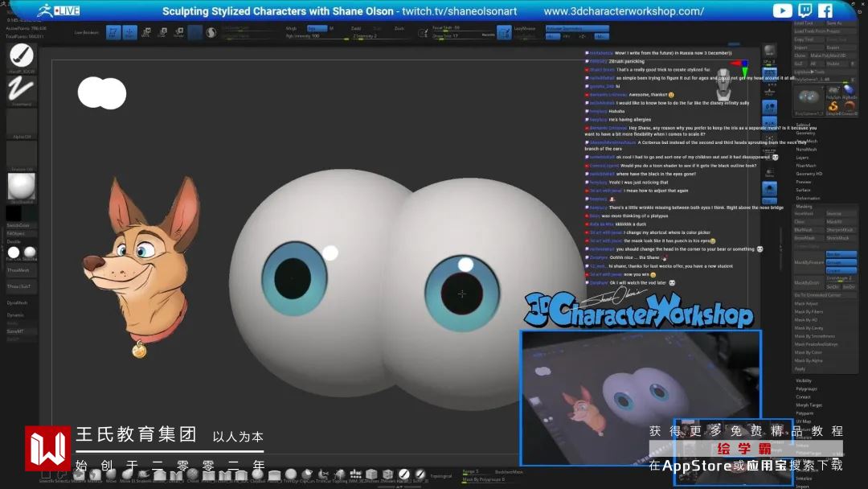
Task: Open the Polygroups section
Action: [806, 388]
